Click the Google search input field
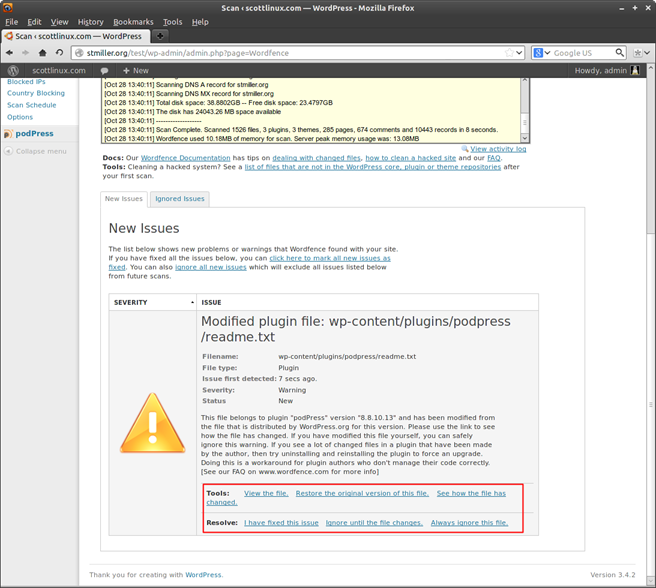 [x=580, y=53]
